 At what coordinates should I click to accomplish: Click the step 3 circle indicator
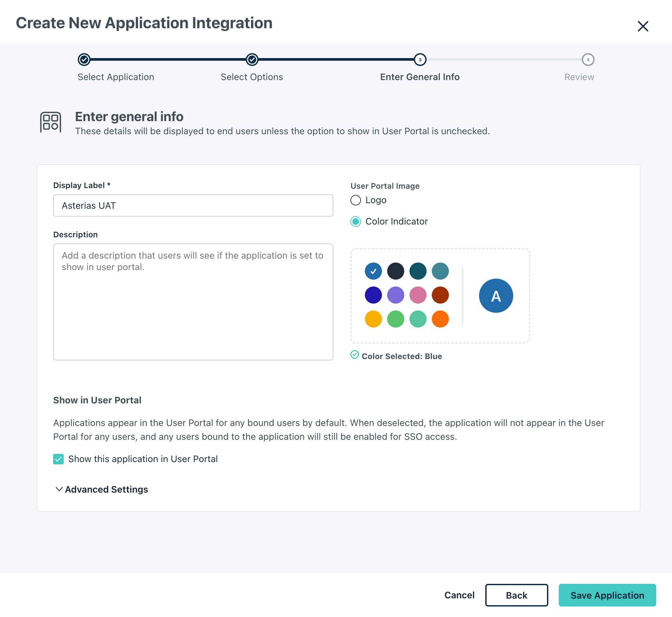pos(420,60)
